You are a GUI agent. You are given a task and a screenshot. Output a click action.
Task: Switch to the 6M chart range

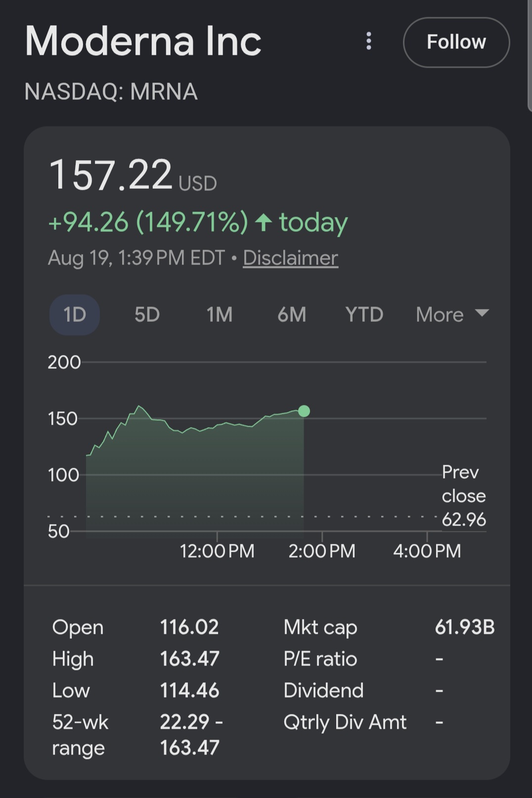292,314
